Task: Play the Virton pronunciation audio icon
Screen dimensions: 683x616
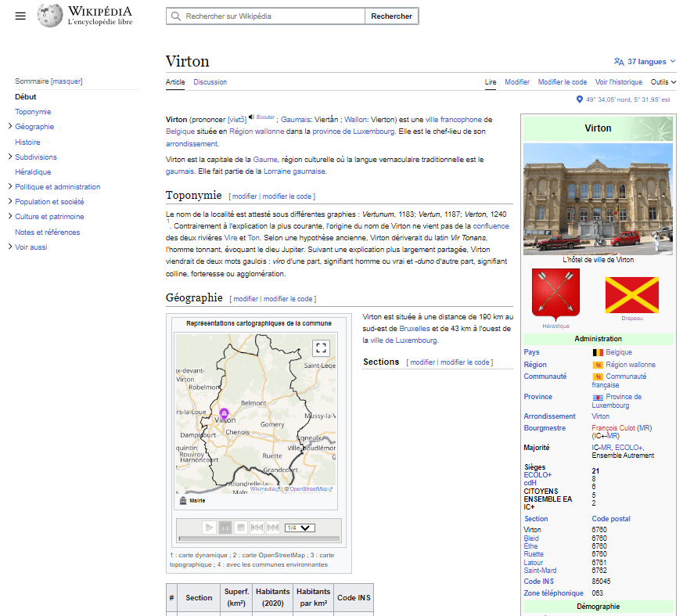Action: click(252, 117)
